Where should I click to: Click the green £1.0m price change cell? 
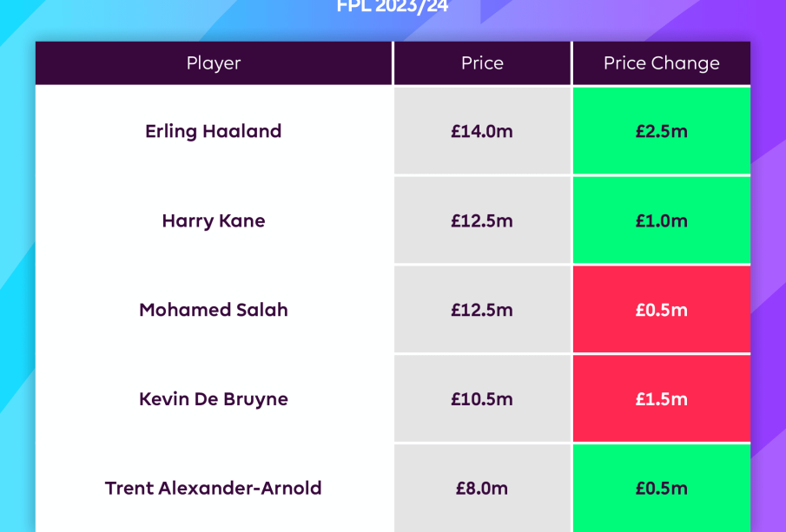tap(661, 220)
